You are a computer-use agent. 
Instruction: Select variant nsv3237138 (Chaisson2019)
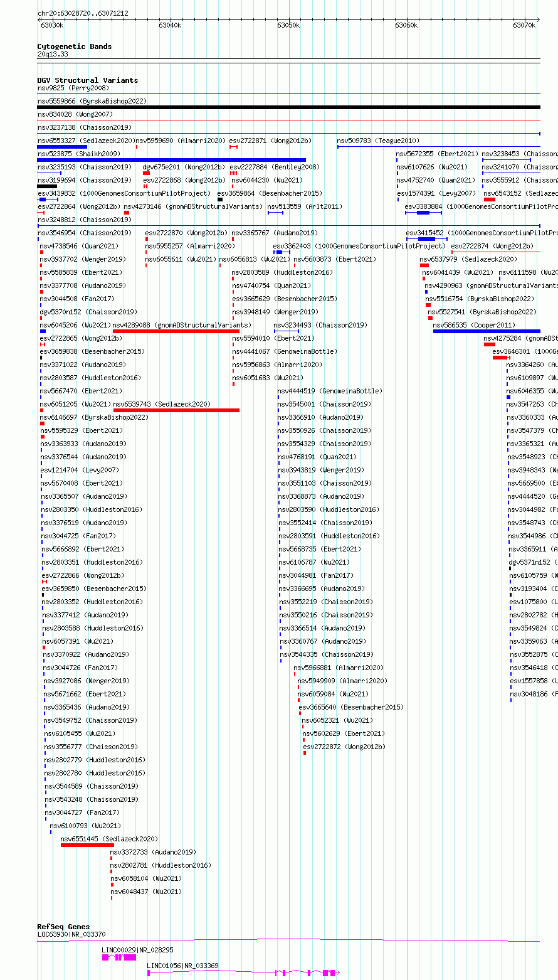point(85,127)
